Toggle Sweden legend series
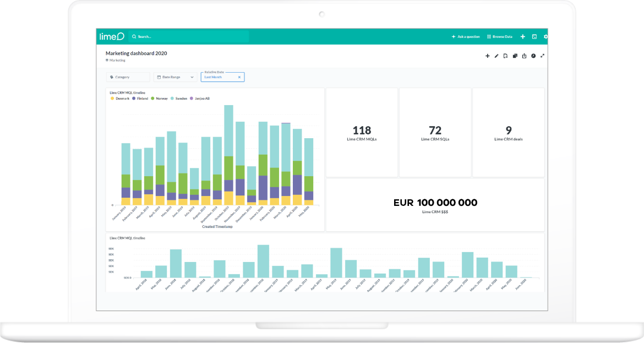 click(x=179, y=99)
